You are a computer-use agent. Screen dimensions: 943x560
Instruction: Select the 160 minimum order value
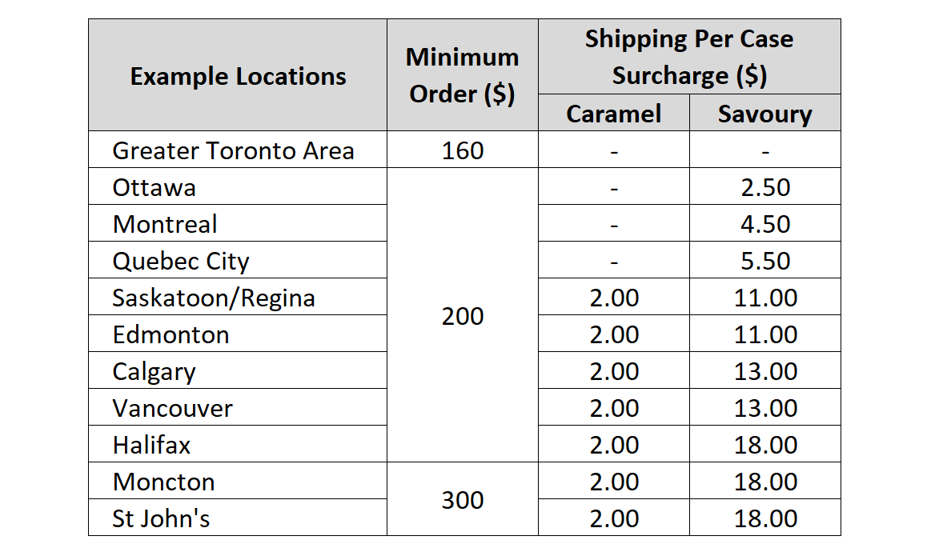pos(463,150)
